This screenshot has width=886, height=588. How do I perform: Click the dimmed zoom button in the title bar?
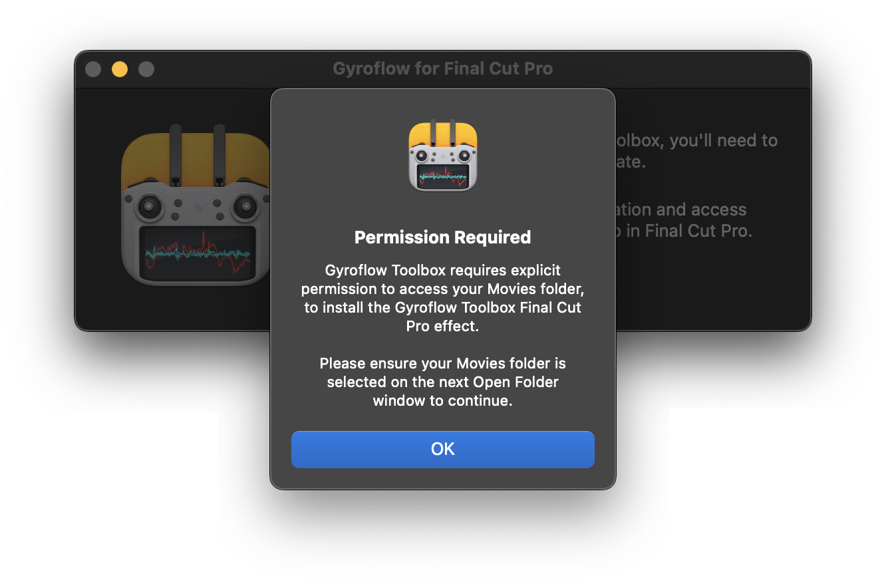click(146, 69)
